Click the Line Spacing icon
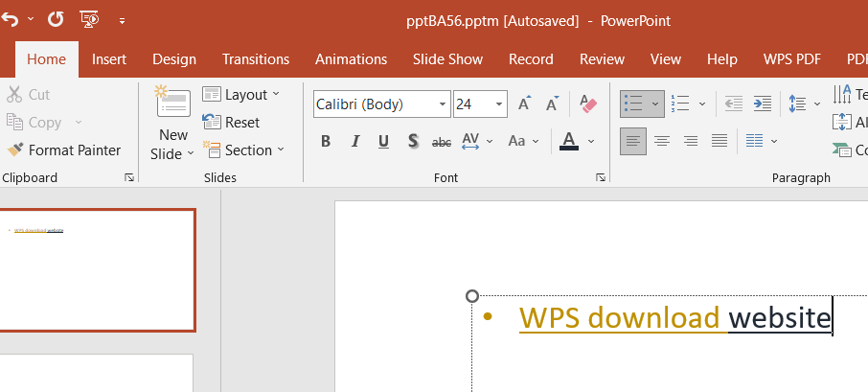The width and height of the screenshot is (868, 392). click(x=797, y=104)
